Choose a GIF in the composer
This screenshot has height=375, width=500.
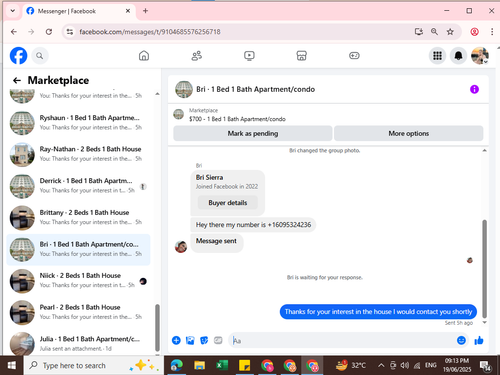pos(218,340)
